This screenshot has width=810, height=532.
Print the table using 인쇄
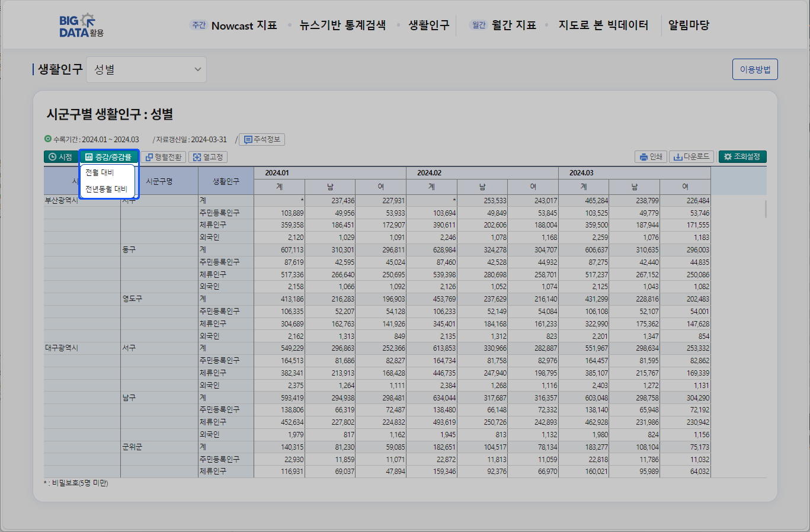tap(651, 157)
